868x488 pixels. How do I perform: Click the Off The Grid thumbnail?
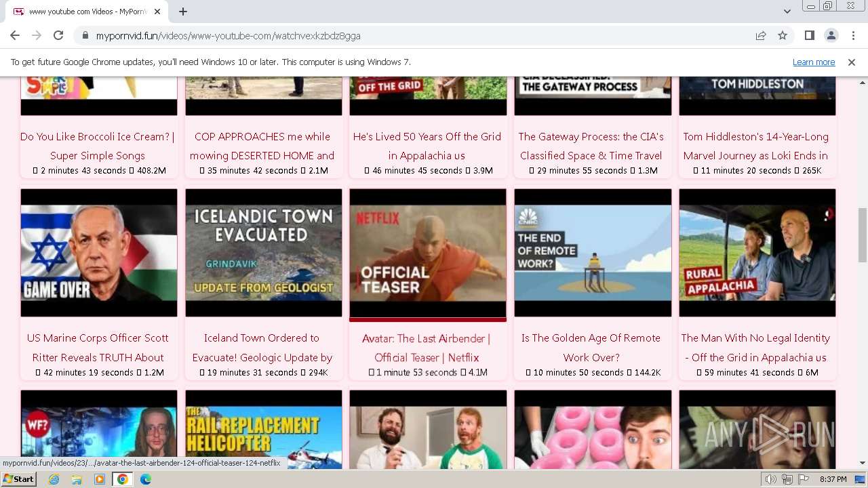click(428, 96)
